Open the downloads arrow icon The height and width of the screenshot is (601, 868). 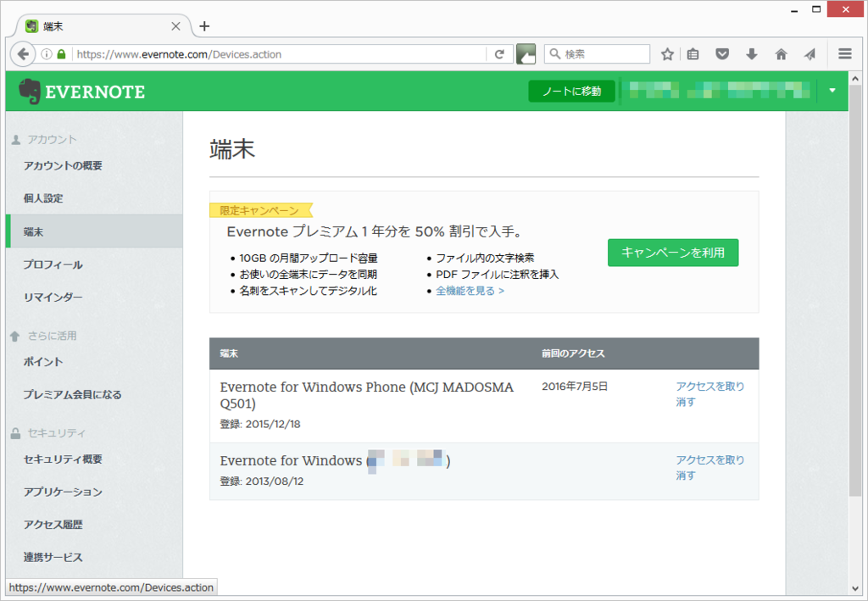point(751,54)
